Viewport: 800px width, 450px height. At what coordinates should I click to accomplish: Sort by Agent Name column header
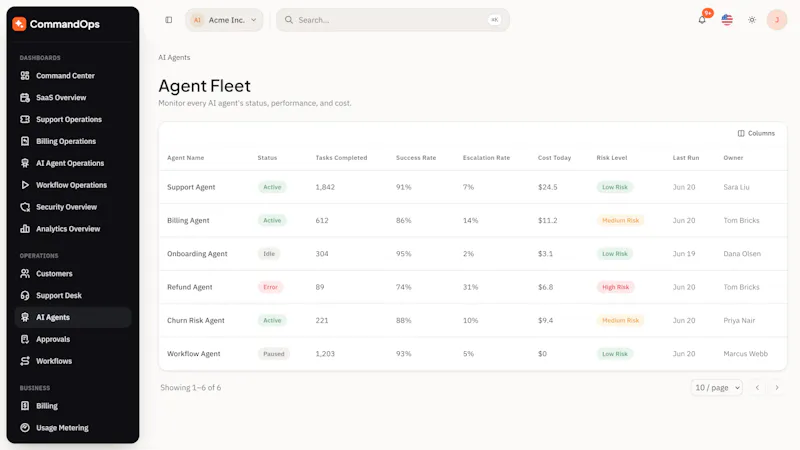186,158
